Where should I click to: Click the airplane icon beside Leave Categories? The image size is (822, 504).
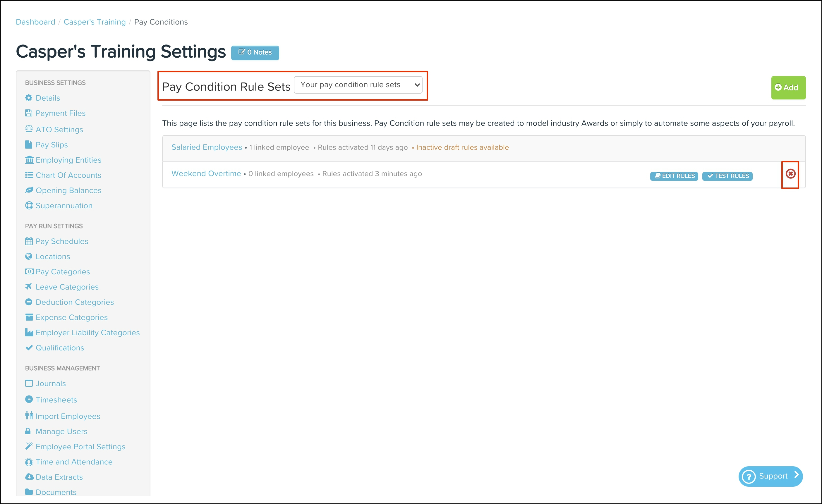(29, 287)
